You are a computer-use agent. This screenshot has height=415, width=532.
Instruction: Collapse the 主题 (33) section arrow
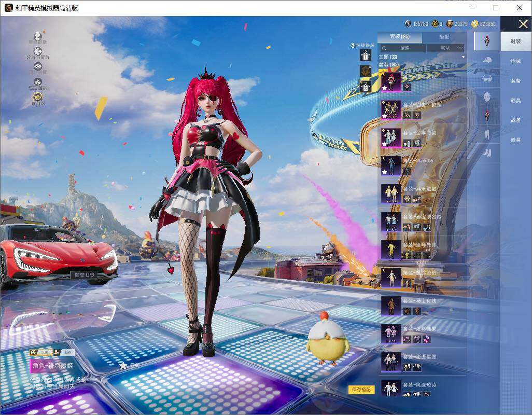tap(463, 57)
